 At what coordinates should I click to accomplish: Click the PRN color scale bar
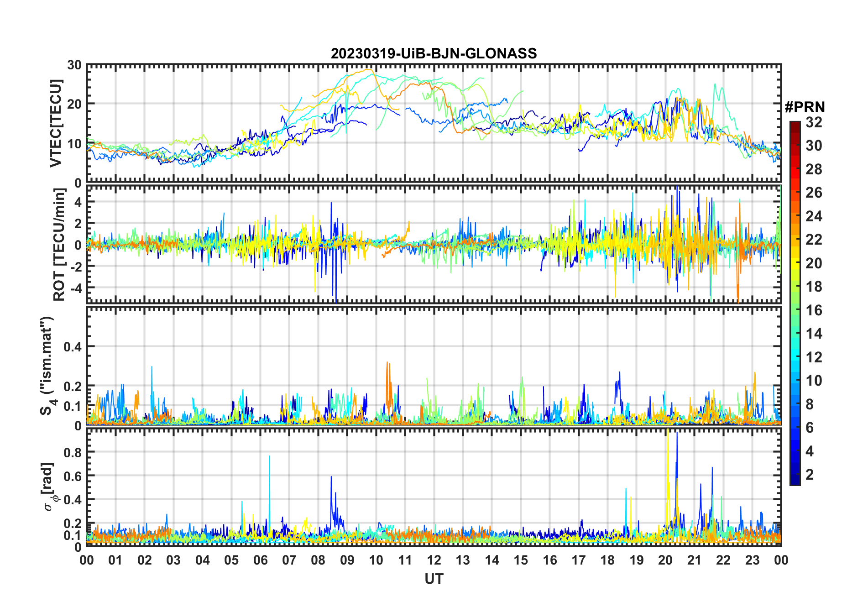[x=795, y=303]
